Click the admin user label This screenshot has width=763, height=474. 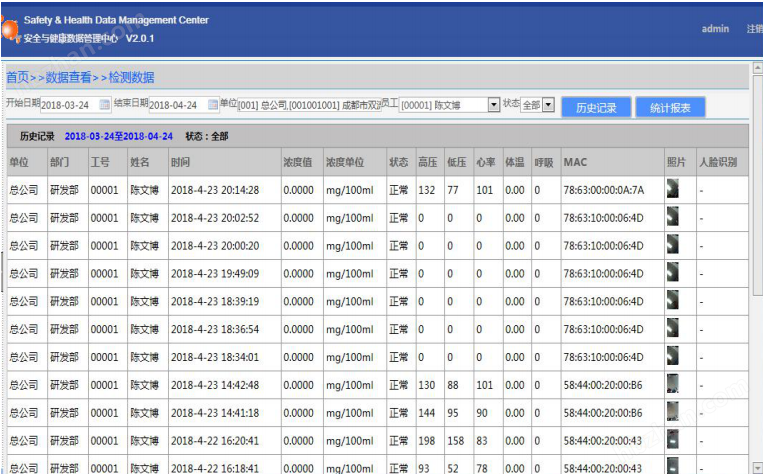[715, 29]
